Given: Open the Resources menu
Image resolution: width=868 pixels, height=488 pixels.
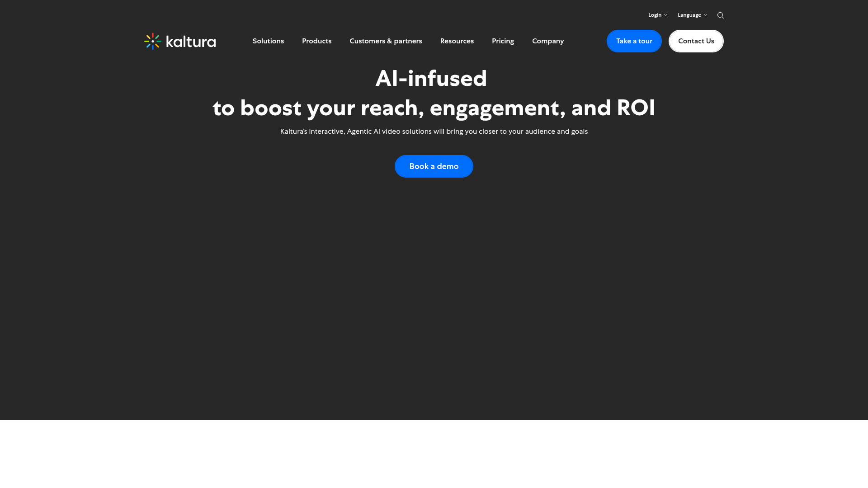Looking at the screenshot, I should 457,41.
